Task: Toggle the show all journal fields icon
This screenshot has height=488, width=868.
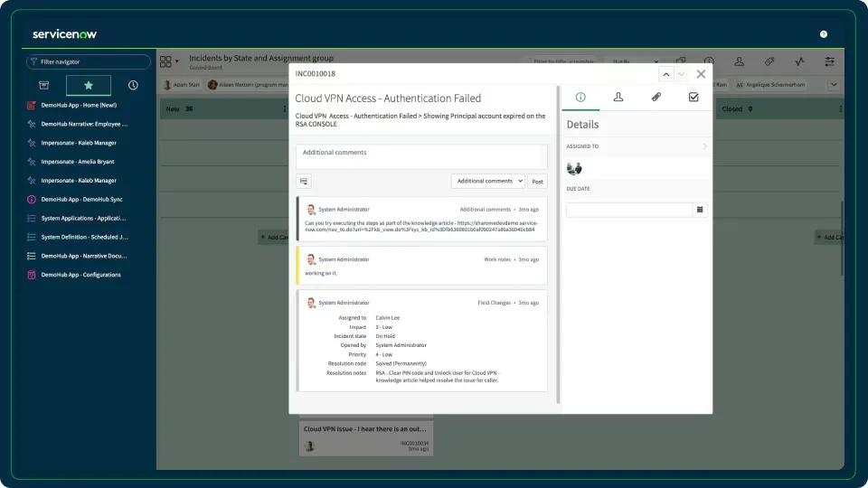Action: (304, 181)
